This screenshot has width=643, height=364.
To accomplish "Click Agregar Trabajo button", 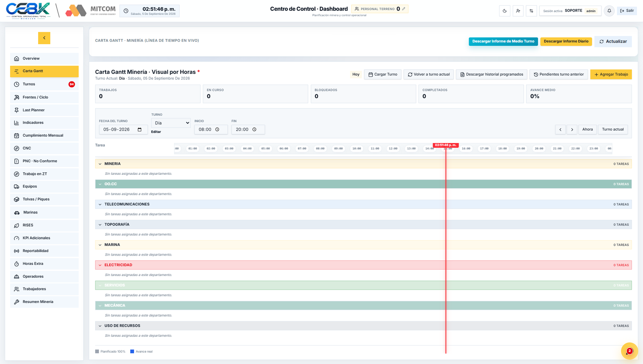I will (x=611, y=74).
